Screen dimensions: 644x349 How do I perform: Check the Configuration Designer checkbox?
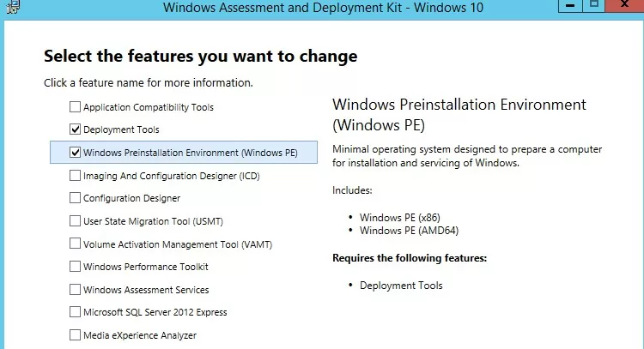[75, 198]
